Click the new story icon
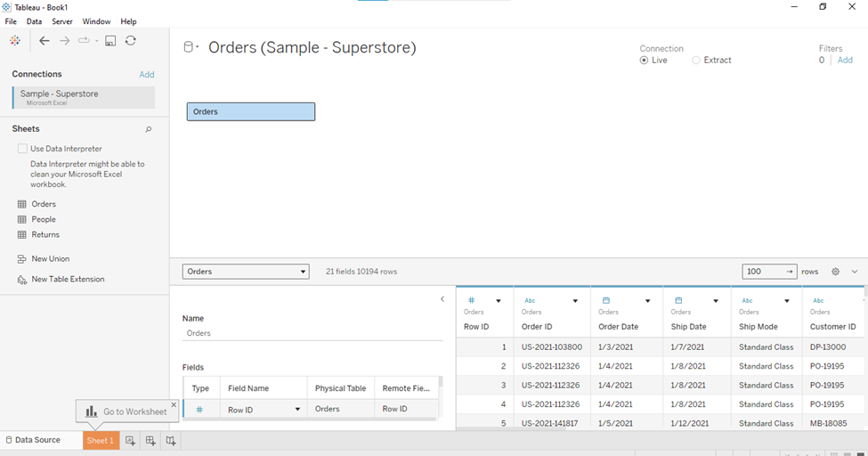Image resolution: width=868 pixels, height=456 pixels. pyautogui.click(x=171, y=441)
